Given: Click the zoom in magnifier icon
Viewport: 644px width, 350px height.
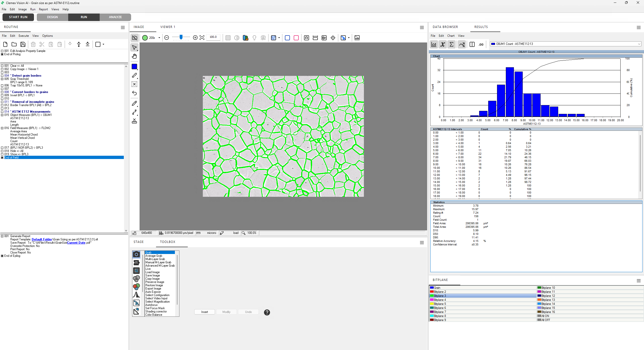Looking at the screenshot, I should [195, 38].
